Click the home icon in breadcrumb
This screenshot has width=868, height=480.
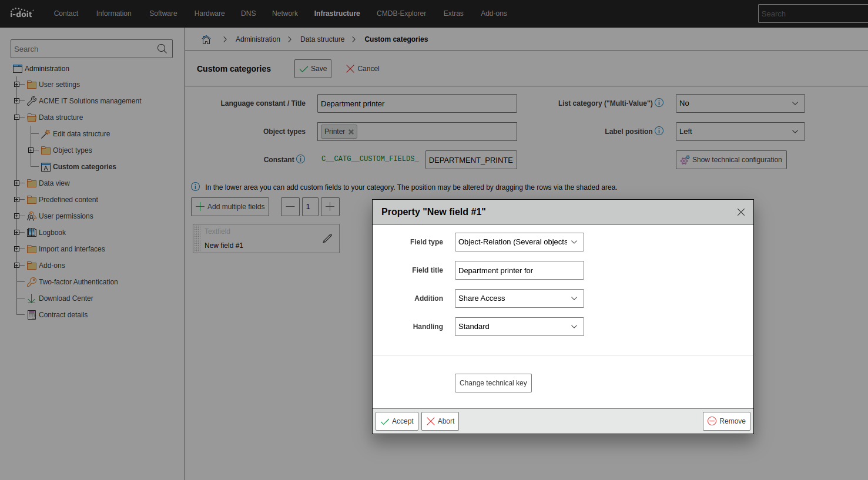click(x=206, y=39)
